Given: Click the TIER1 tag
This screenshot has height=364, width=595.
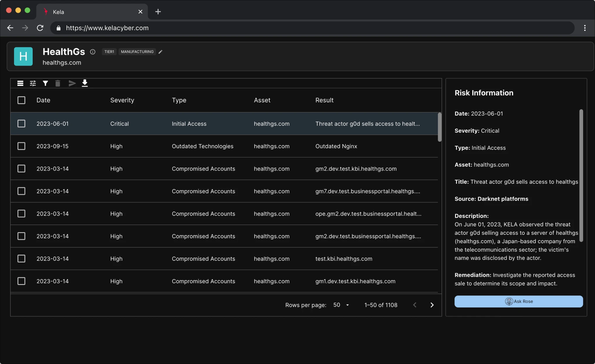Looking at the screenshot, I should [109, 52].
